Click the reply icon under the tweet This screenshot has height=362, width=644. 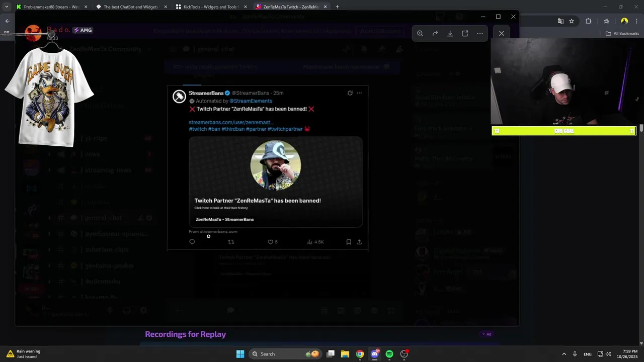point(192,242)
